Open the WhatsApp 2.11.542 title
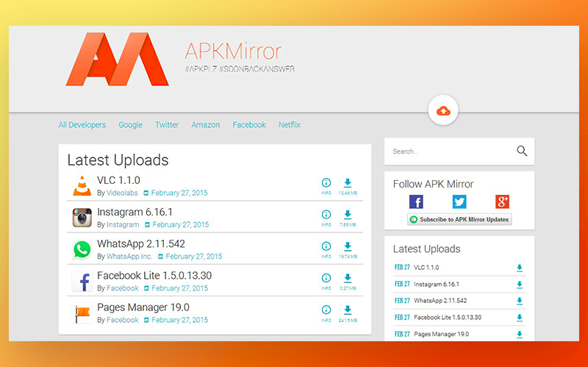This screenshot has height=367, width=588. 141,244
